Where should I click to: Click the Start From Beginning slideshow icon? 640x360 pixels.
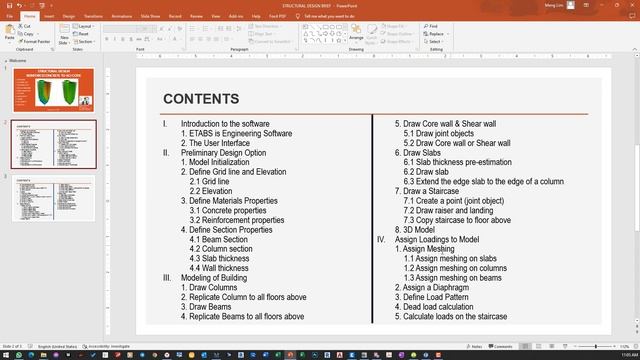[x=42, y=5]
